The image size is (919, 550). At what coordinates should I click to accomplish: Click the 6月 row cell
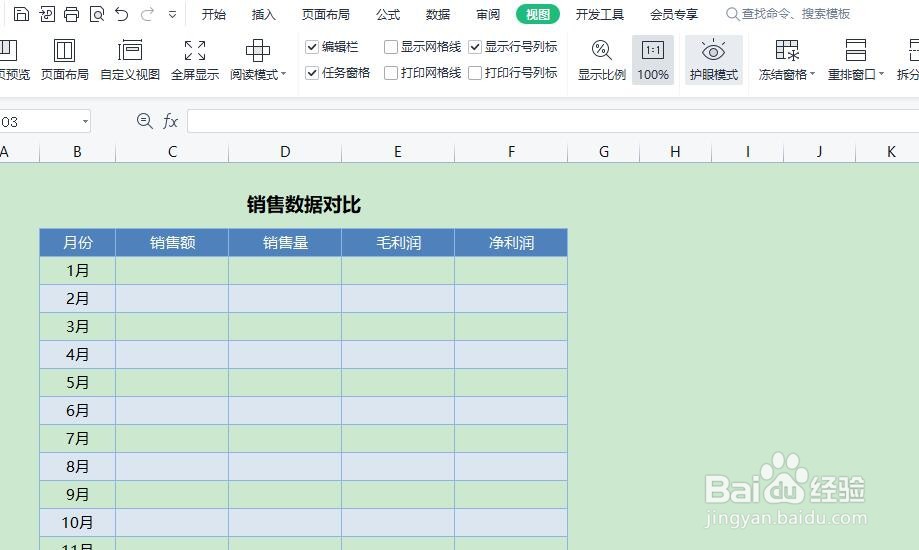click(77, 410)
